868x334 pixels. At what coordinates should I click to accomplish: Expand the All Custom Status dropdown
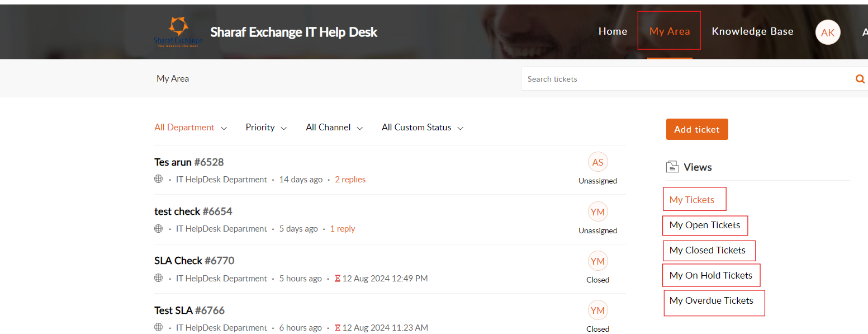tap(423, 128)
